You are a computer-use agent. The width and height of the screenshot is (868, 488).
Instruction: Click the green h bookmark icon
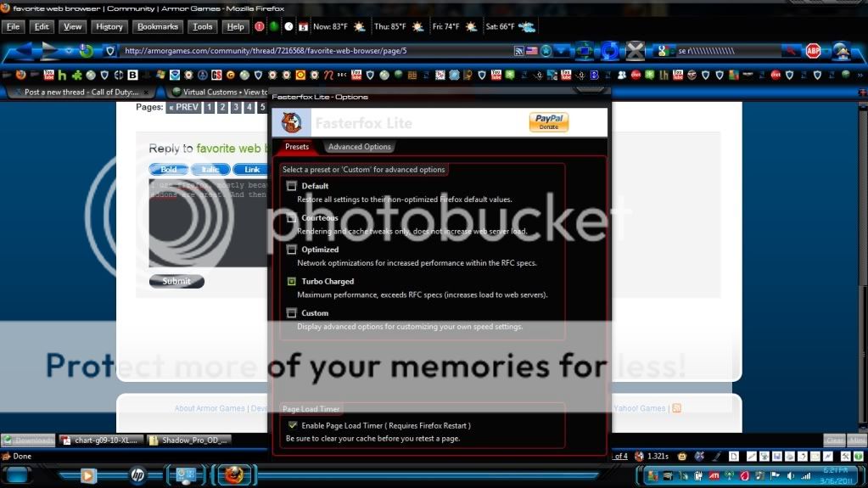pyautogui.click(x=62, y=75)
